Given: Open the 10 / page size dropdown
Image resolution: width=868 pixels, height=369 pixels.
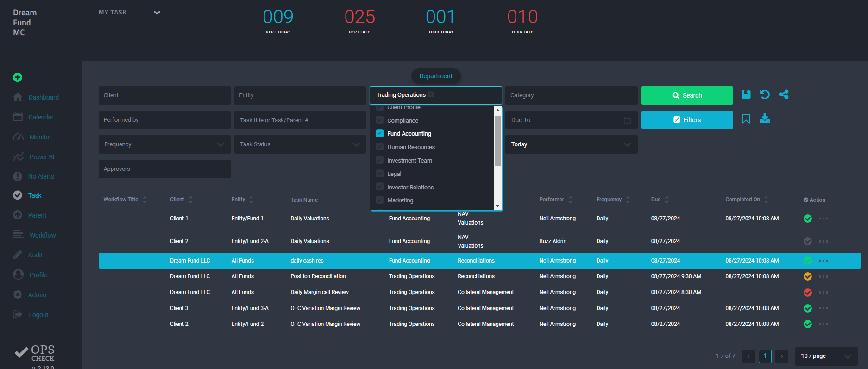Looking at the screenshot, I should (x=826, y=356).
